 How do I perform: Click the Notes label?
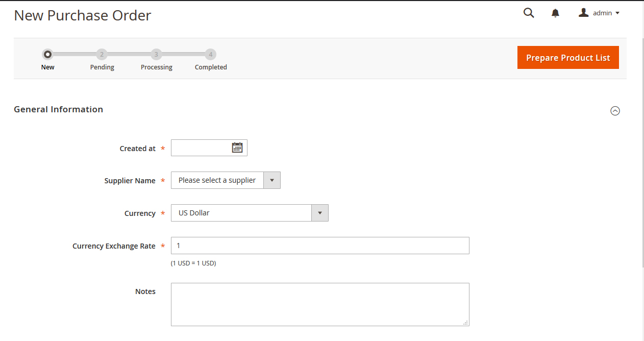145,291
